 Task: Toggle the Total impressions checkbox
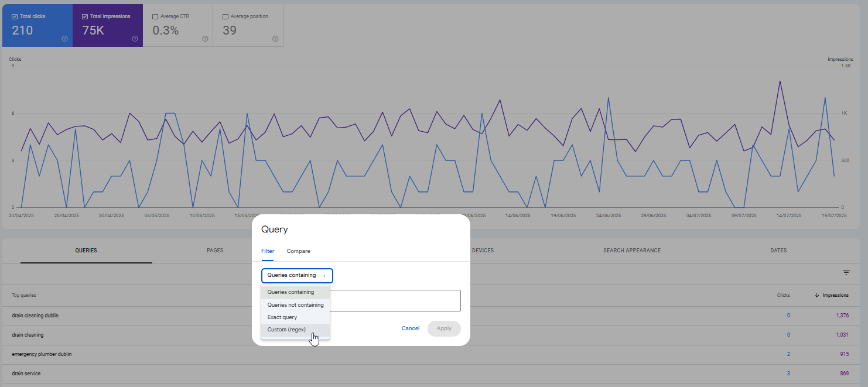point(85,16)
